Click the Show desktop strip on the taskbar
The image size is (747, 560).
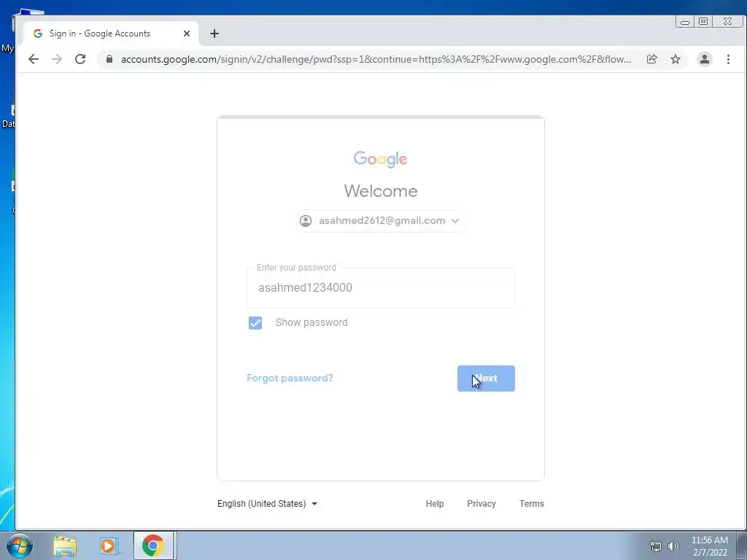tap(742, 545)
